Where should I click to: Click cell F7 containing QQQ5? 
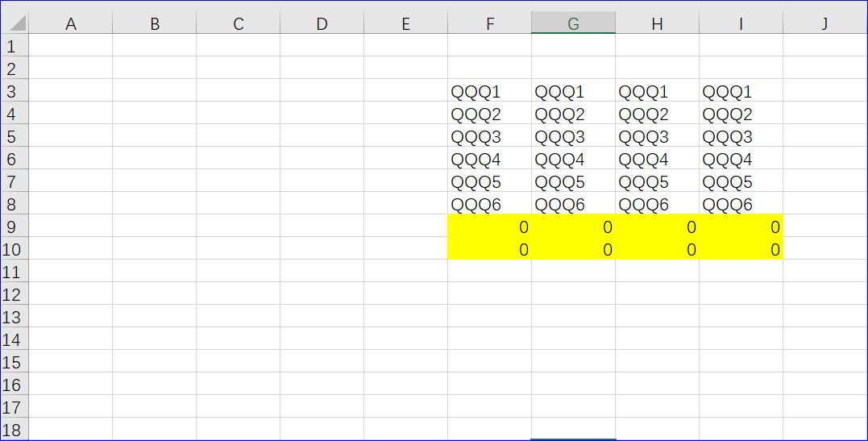pos(489,181)
